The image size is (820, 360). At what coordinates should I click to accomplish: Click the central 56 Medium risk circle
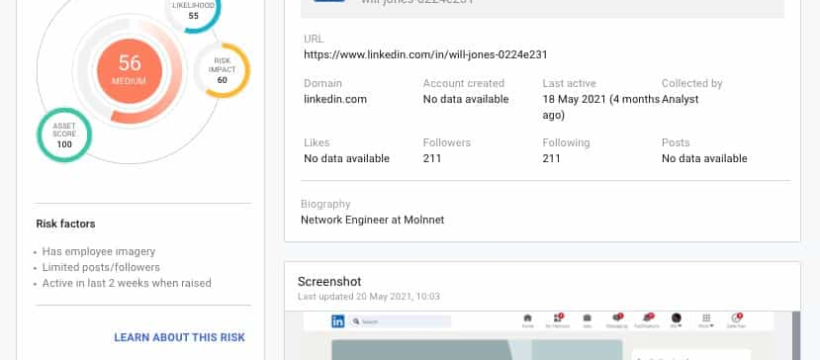[129, 71]
